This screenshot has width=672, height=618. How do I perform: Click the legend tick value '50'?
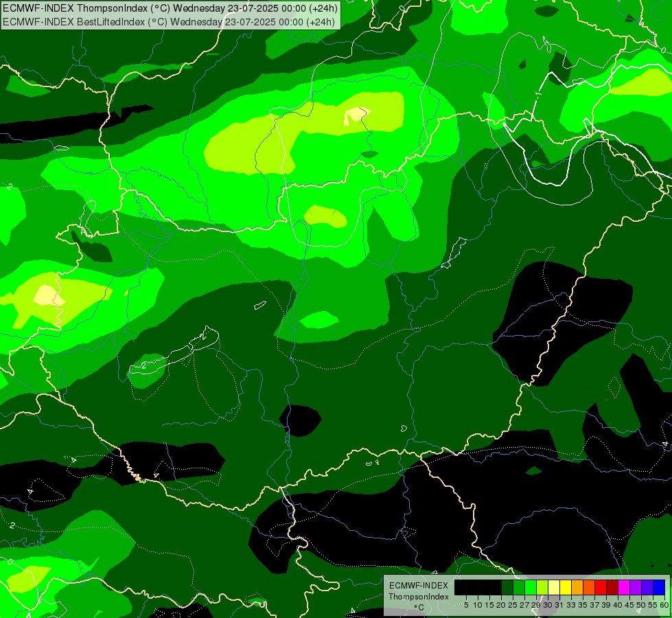641,605
